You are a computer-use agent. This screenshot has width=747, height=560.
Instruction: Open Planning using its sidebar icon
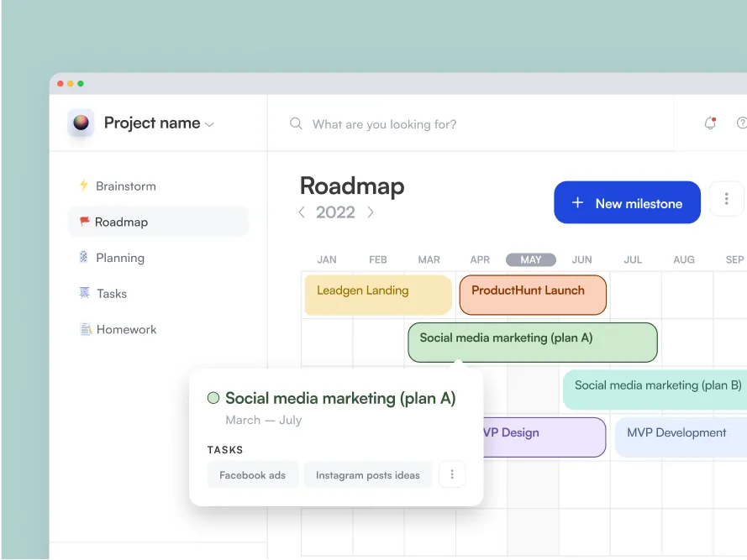[84, 258]
